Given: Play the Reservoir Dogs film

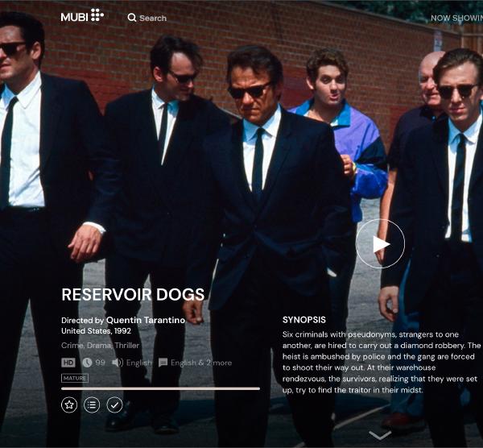Looking at the screenshot, I should pyautogui.click(x=380, y=244).
